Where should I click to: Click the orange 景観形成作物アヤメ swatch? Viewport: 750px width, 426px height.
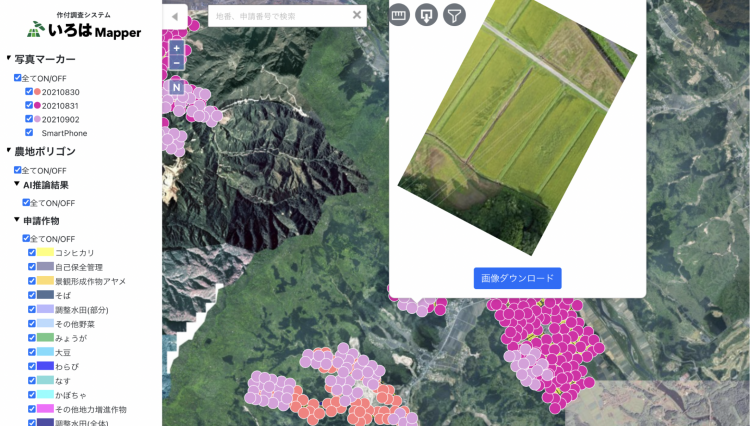point(45,280)
